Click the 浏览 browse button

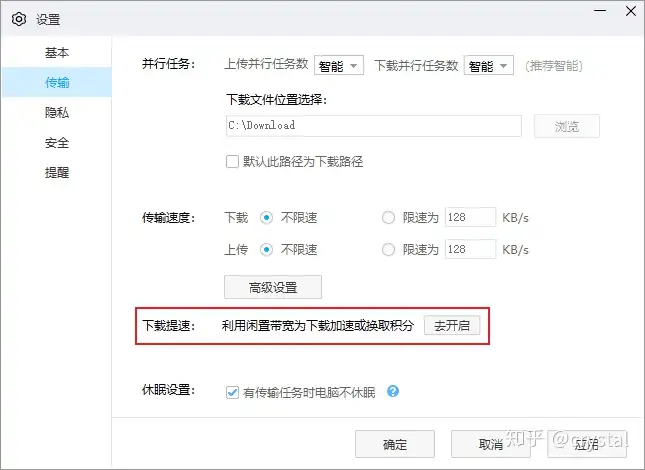point(566,126)
